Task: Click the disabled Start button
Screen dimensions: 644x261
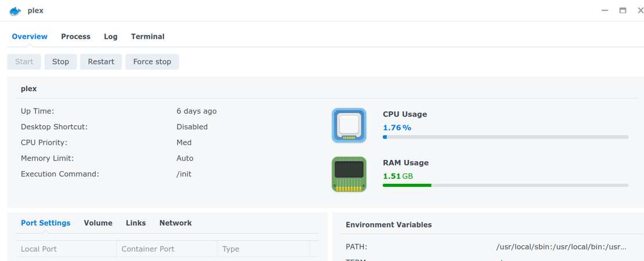Action: [x=24, y=61]
